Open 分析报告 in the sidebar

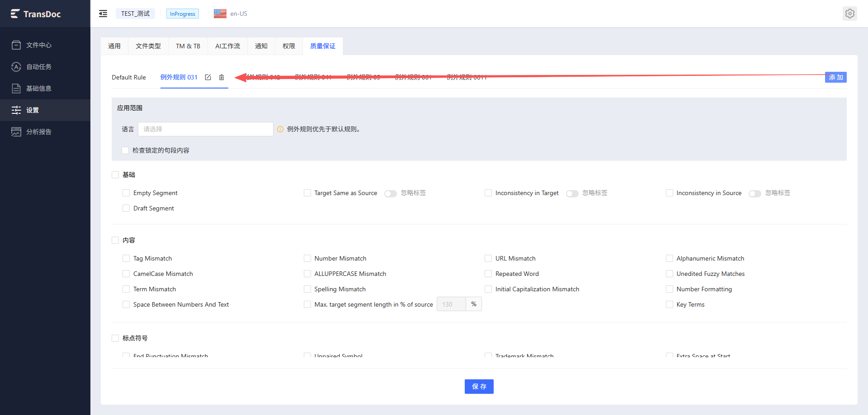[45, 132]
